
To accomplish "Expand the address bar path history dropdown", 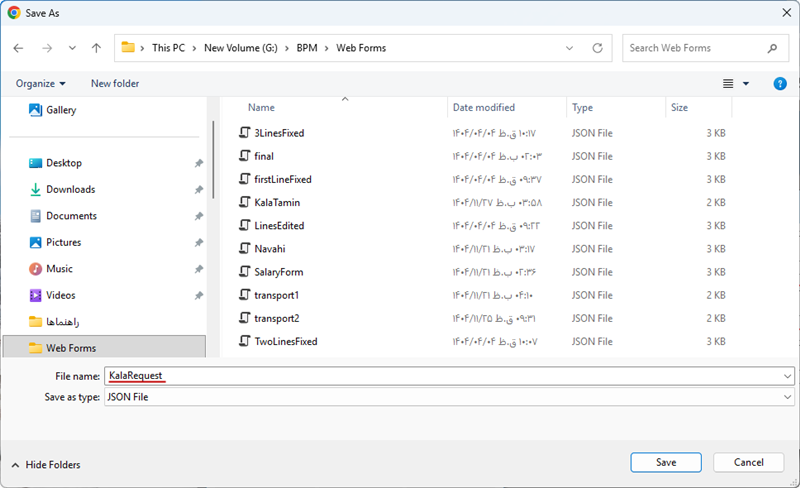I will 570,48.
